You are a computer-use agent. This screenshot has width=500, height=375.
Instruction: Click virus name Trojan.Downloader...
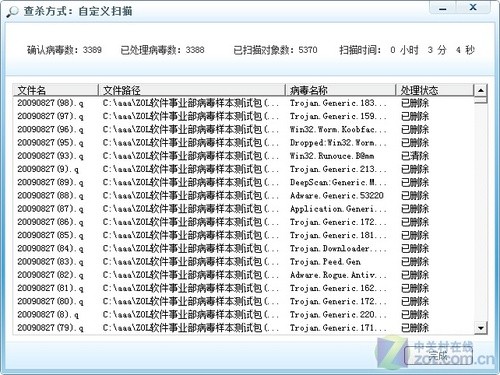pyautogui.click(x=338, y=248)
